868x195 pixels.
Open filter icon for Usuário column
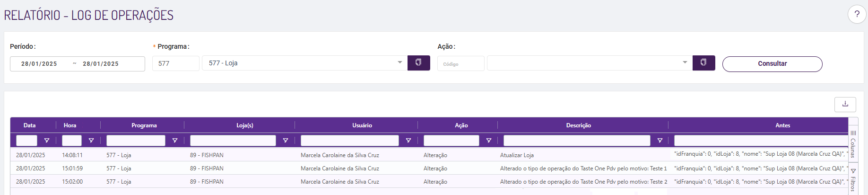(408, 141)
